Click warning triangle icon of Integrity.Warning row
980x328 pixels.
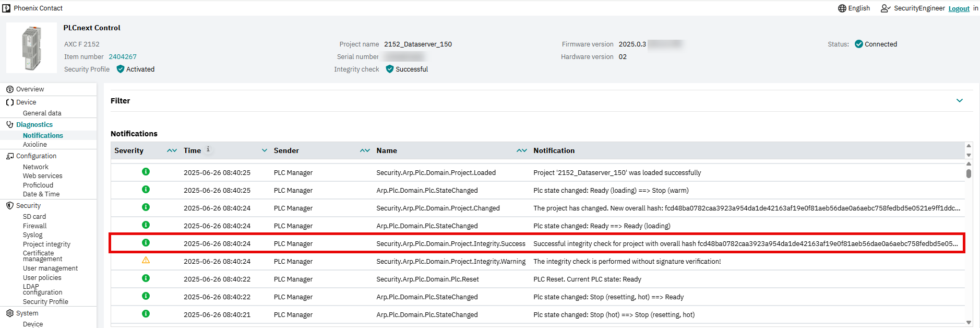[146, 260]
